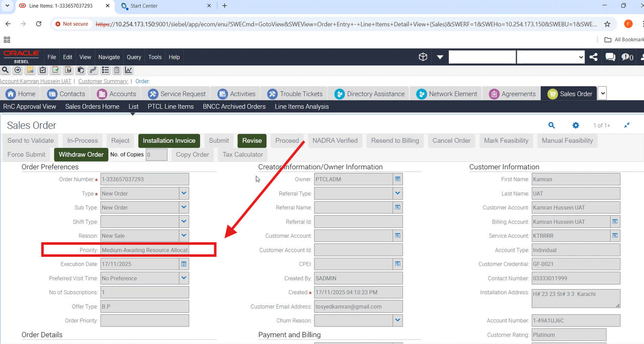The height and width of the screenshot is (344, 644).
Task: Click the magnifier search icon in Siebel toolbar
Action: pyautogui.click(x=6, y=70)
